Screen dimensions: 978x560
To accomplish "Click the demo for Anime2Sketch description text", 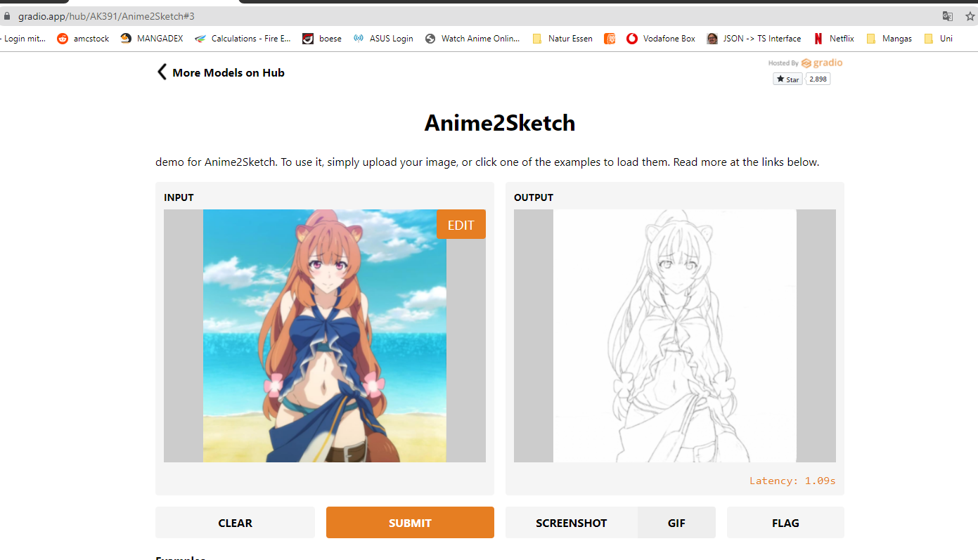I will point(487,162).
